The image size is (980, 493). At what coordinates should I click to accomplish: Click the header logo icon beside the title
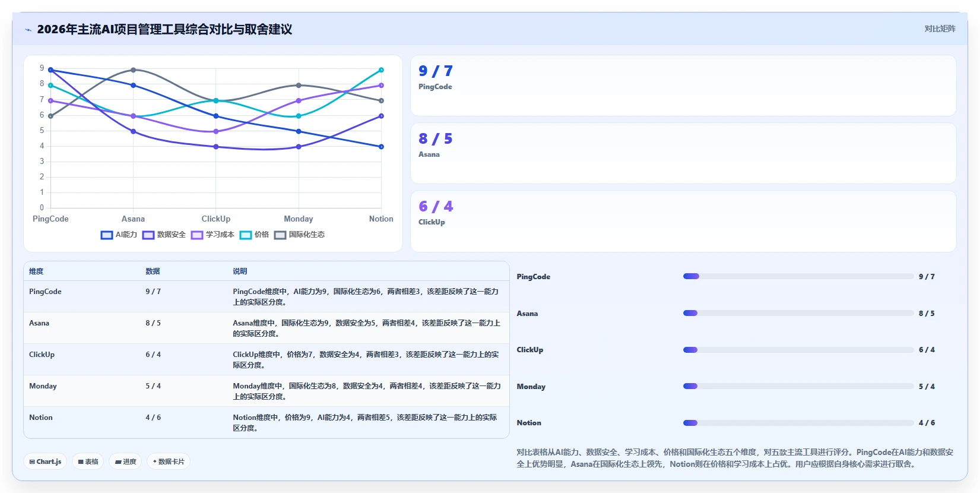pos(28,30)
